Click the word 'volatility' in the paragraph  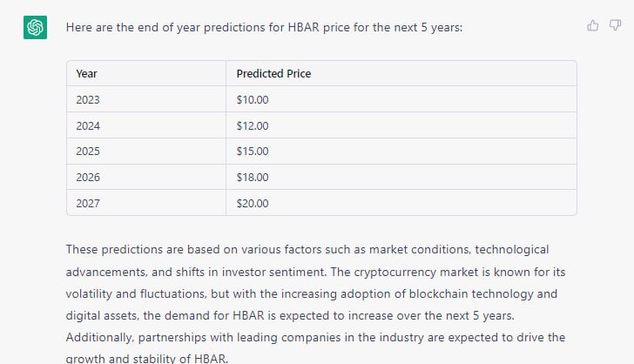[89, 293]
